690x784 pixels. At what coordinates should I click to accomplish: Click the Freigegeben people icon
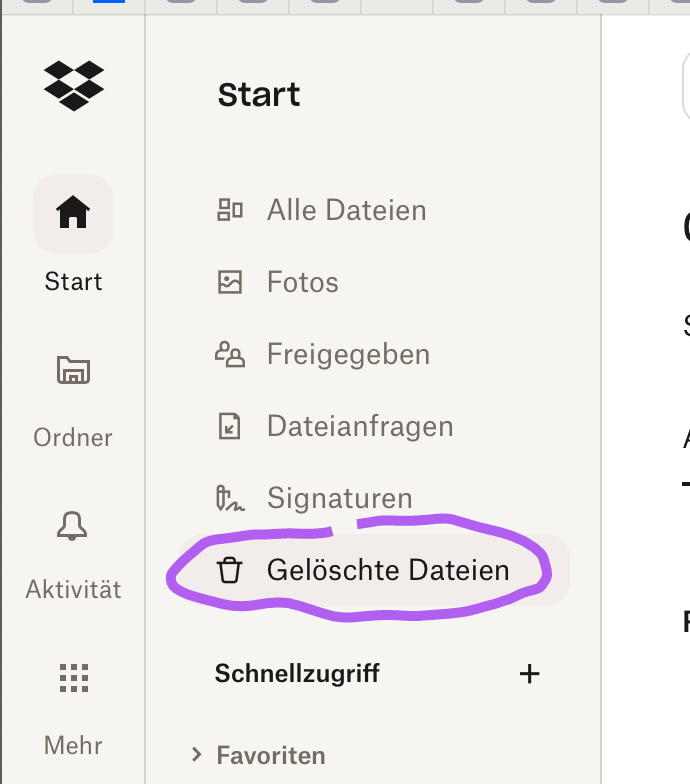(230, 354)
